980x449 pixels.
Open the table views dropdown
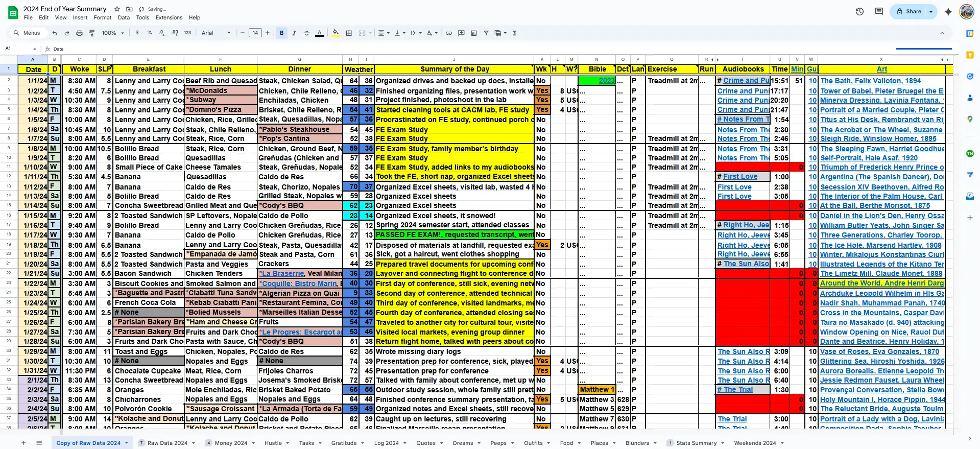(x=500, y=33)
